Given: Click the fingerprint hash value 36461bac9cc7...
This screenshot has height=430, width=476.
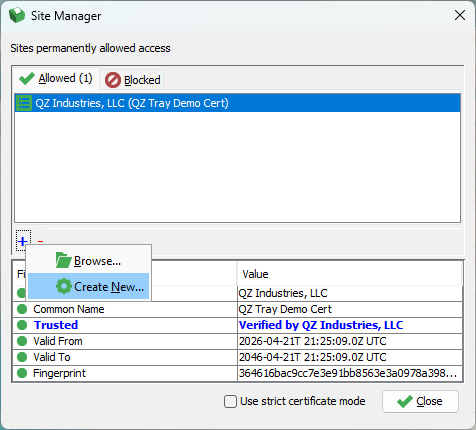Looking at the screenshot, I should pos(348,373).
